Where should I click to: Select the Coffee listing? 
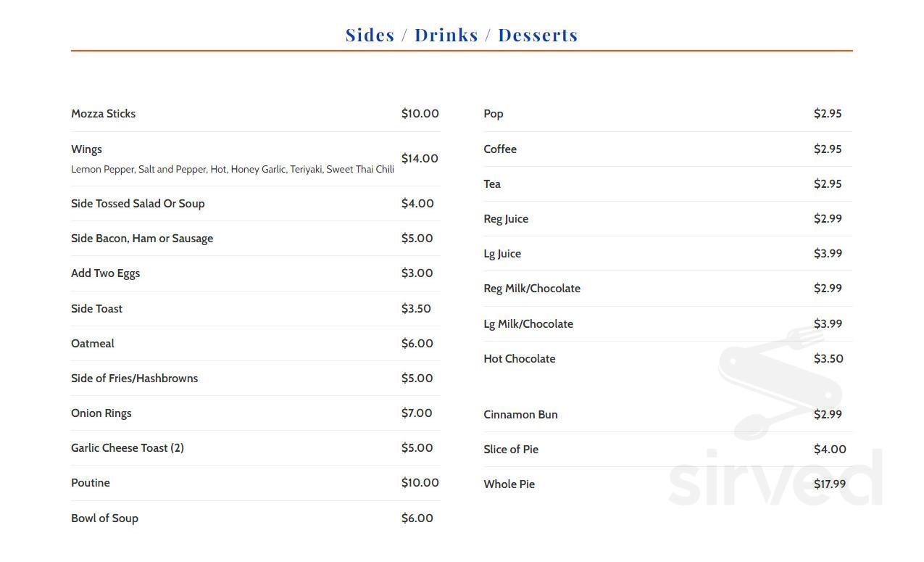(x=500, y=149)
